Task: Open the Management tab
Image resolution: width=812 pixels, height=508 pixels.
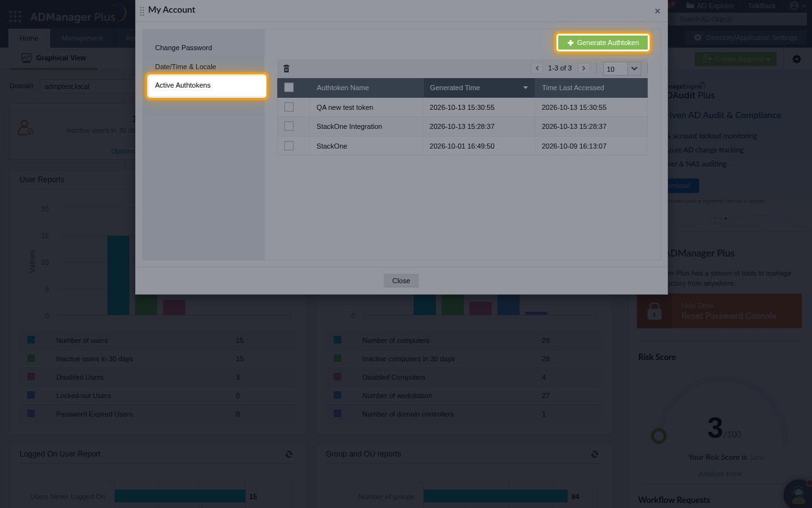Action: pos(82,38)
